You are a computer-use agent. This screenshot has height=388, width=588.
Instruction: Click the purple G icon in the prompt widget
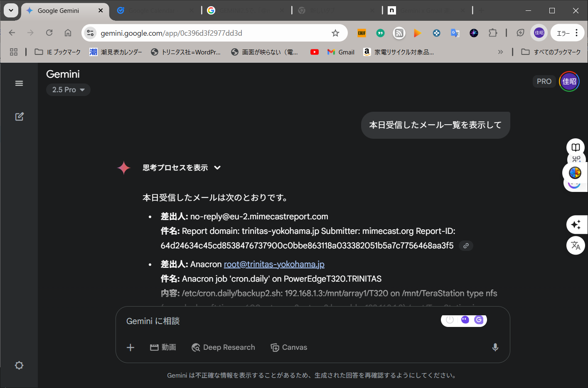pos(479,319)
